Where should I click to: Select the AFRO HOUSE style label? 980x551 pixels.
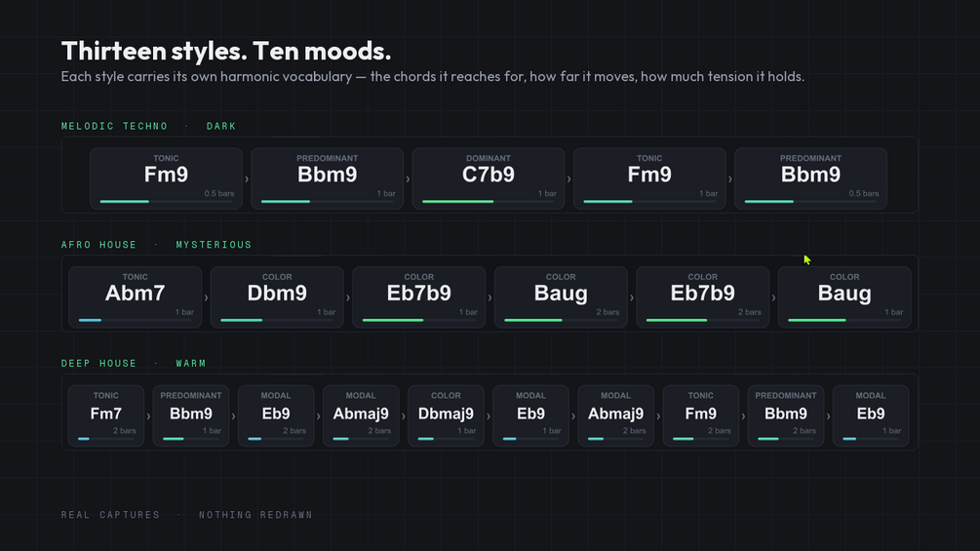click(98, 245)
